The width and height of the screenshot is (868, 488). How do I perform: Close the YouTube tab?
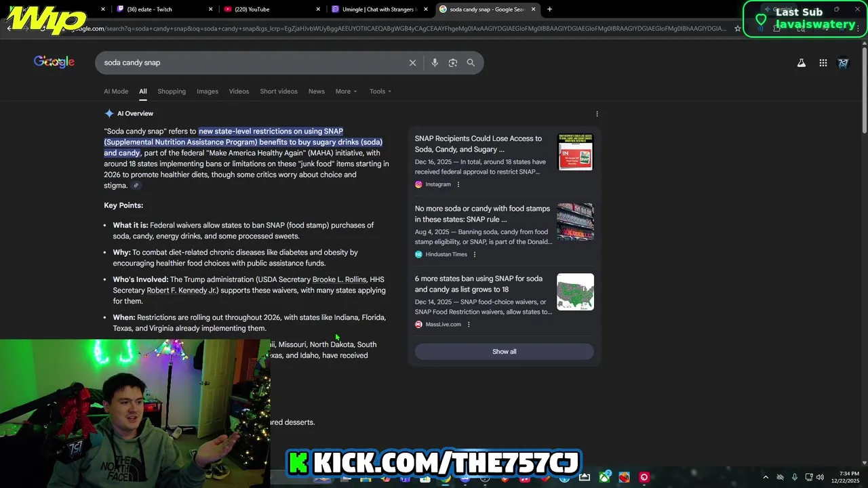(318, 9)
